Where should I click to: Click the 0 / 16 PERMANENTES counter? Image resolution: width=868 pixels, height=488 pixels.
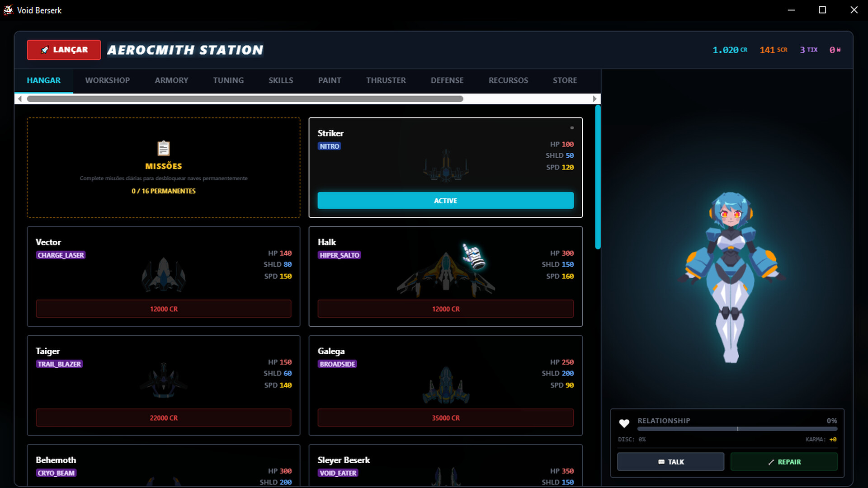click(x=164, y=191)
